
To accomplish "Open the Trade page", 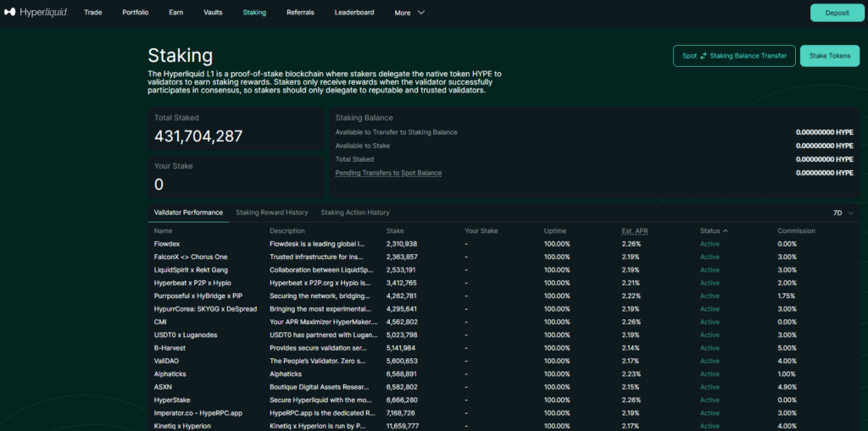I will tap(93, 13).
